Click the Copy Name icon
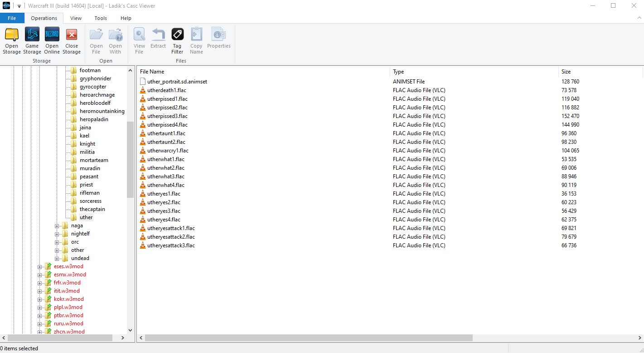 pyautogui.click(x=196, y=34)
